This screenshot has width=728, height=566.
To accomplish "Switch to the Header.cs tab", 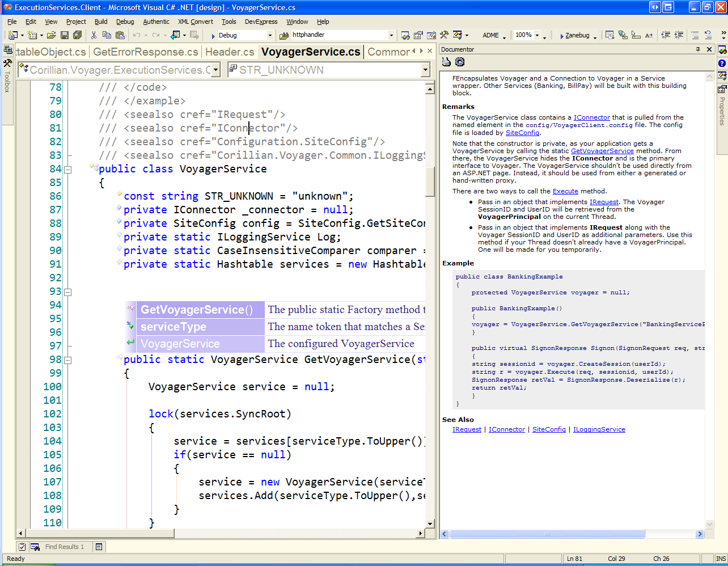I will (230, 52).
